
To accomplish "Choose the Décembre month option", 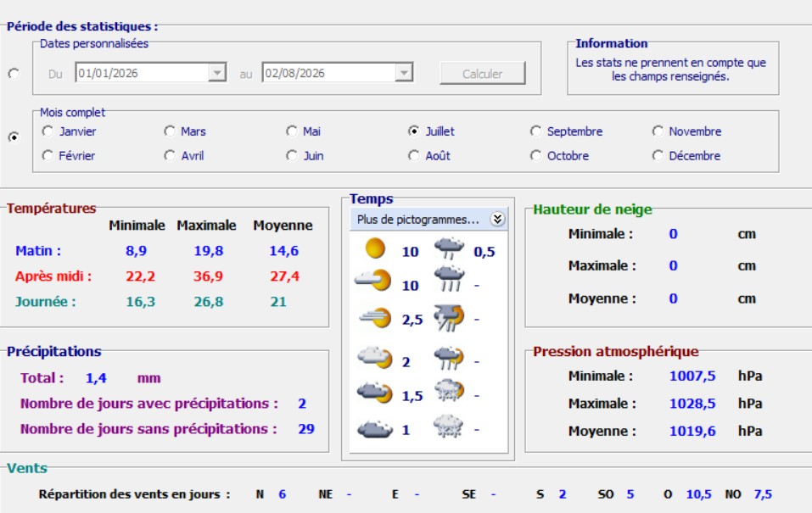I will pyautogui.click(x=686, y=155).
